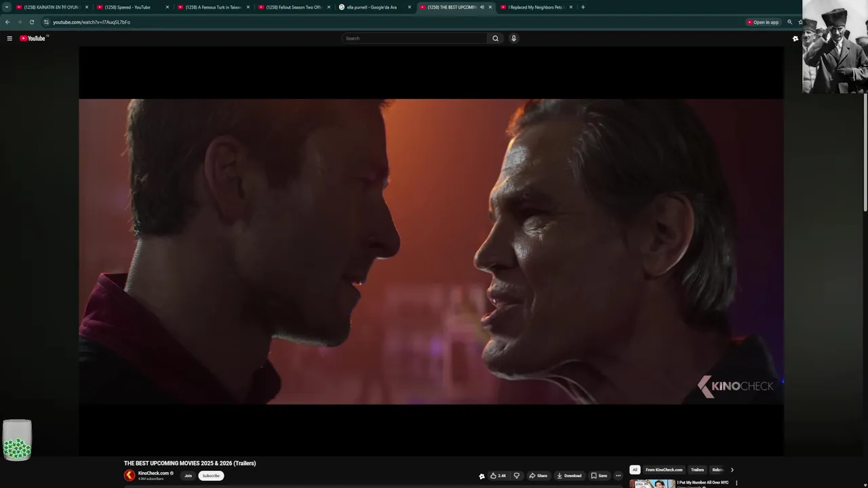Click the address bar URL

92,22
